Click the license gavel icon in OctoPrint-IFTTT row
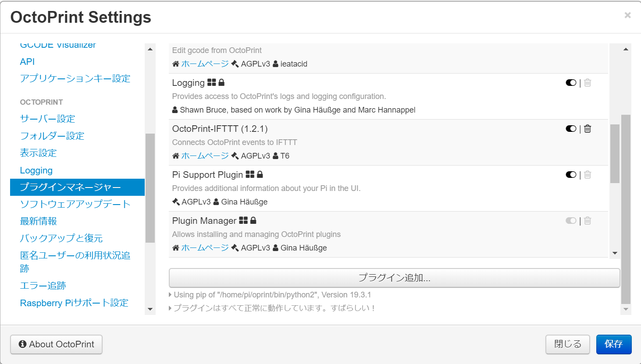This screenshot has width=641, height=364. point(235,156)
